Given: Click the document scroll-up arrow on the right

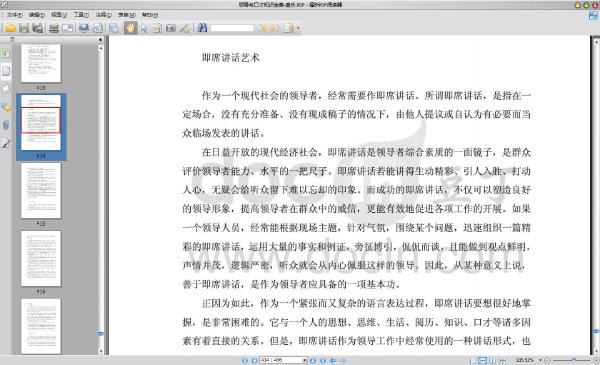Looking at the screenshot, I should (596, 41).
